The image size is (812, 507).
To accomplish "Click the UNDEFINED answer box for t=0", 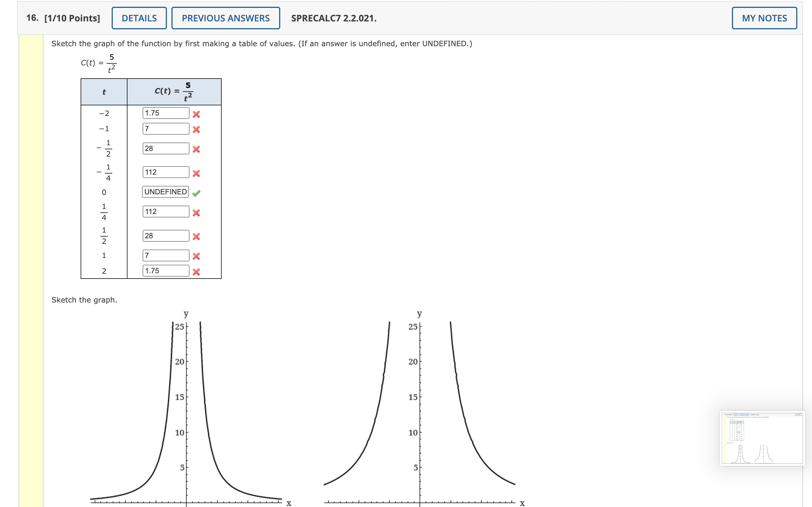I will [x=165, y=192].
